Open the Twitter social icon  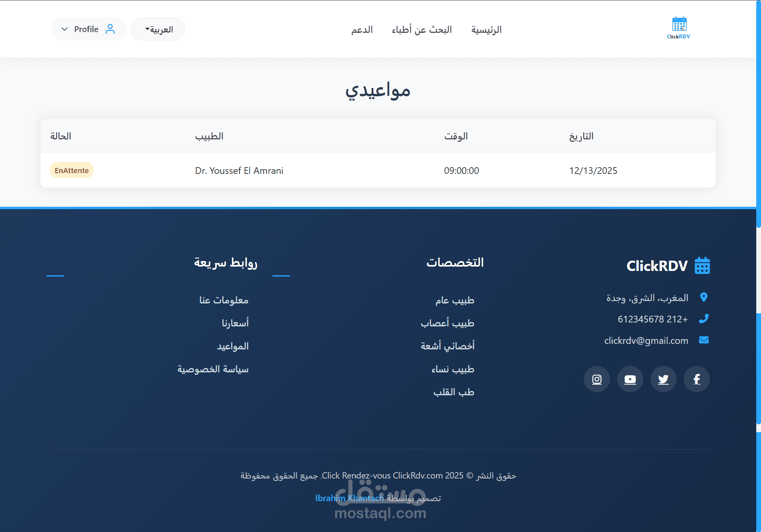[x=663, y=379]
